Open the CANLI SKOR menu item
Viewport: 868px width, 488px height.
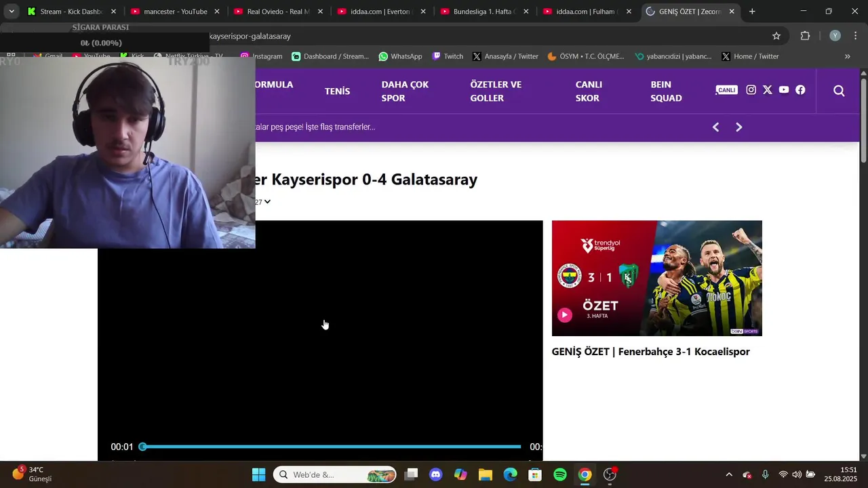tap(589, 91)
